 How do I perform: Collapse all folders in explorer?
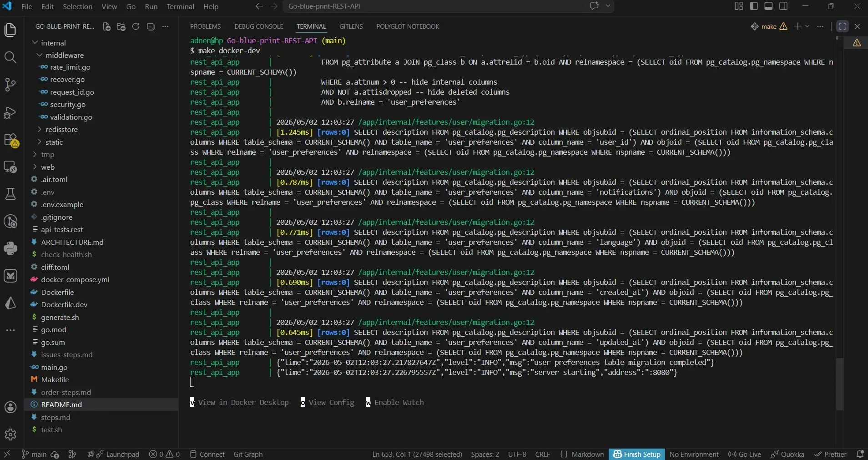(x=151, y=27)
